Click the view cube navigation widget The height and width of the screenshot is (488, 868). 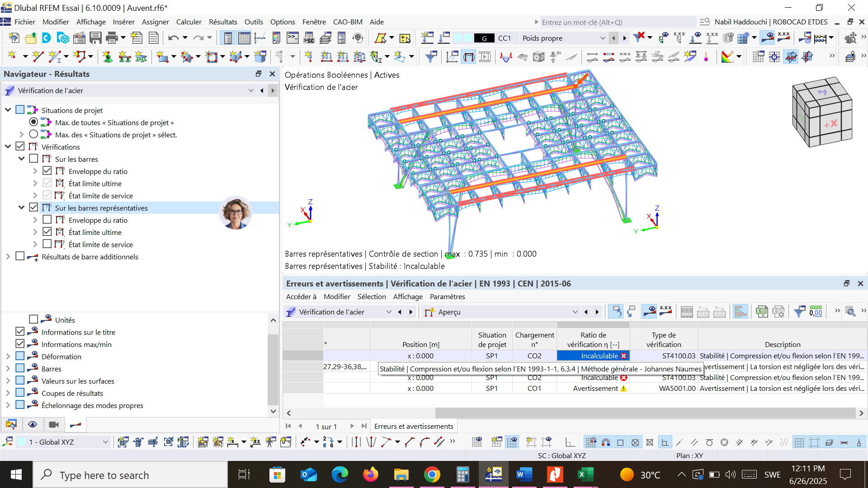(x=822, y=112)
